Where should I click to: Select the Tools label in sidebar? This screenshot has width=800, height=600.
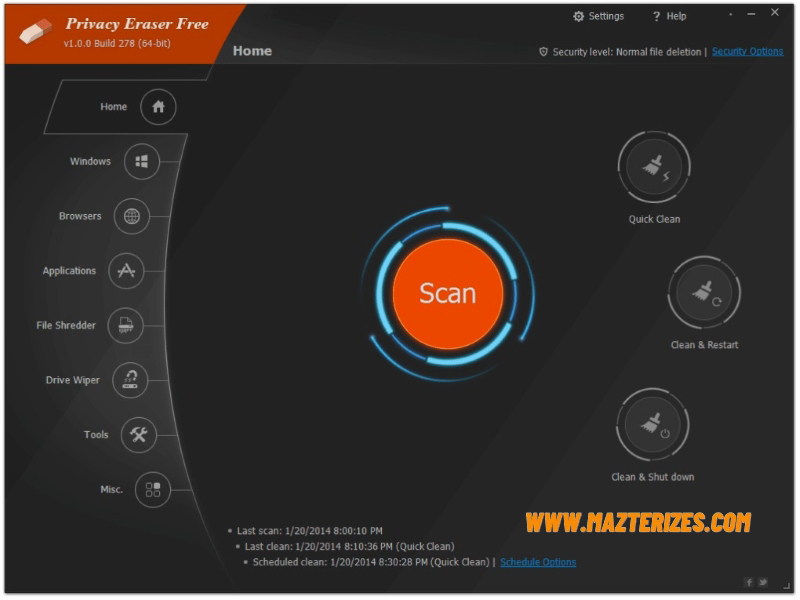96,435
